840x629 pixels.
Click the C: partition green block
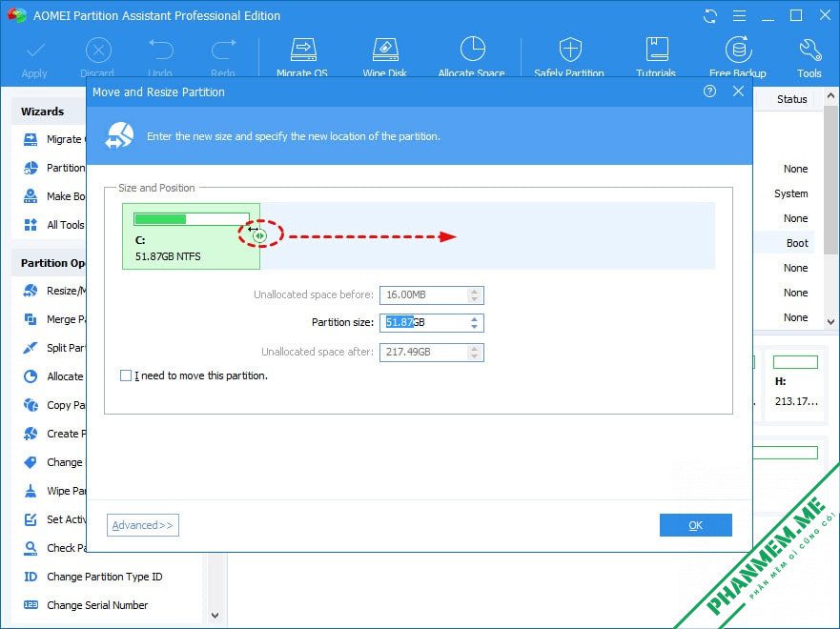(x=192, y=236)
